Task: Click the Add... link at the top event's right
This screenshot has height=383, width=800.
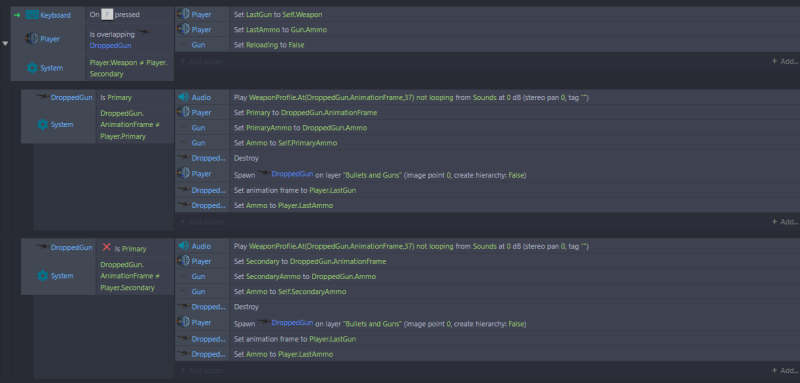Action: [785, 61]
